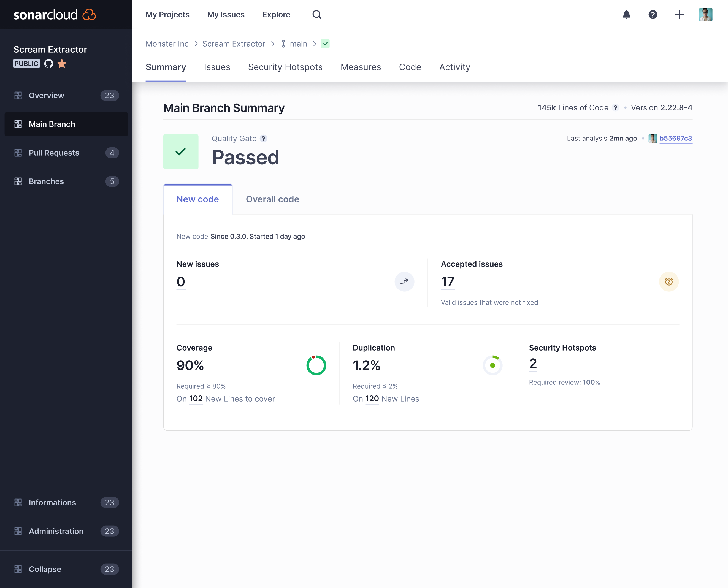The width and height of the screenshot is (728, 588).
Task: Switch to the Overall code tab
Action: [272, 199]
